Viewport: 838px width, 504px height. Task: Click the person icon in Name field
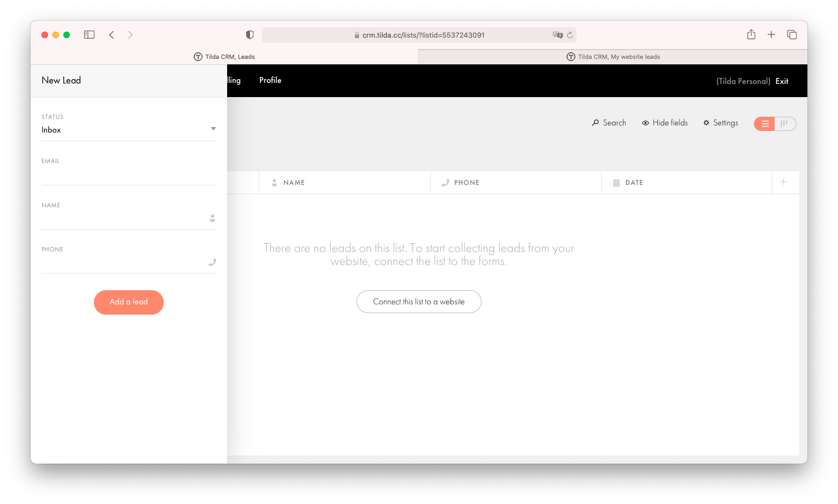[212, 218]
